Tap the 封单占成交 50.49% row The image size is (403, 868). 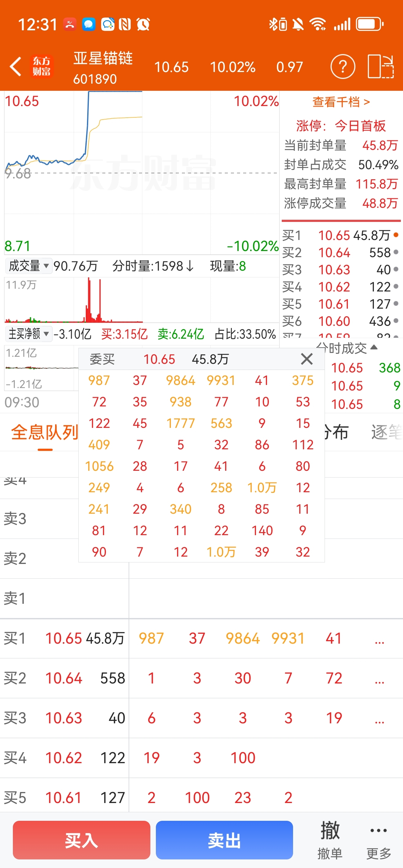point(341,164)
